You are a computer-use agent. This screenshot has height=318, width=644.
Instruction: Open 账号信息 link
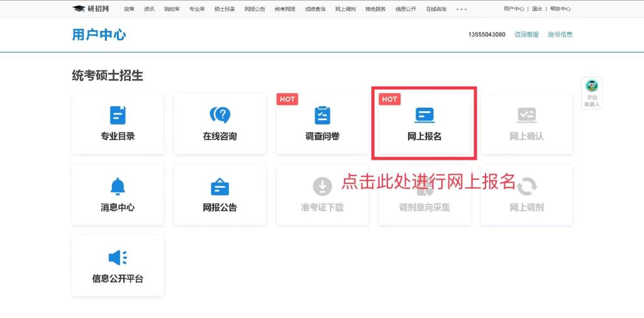[x=560, y=35]
